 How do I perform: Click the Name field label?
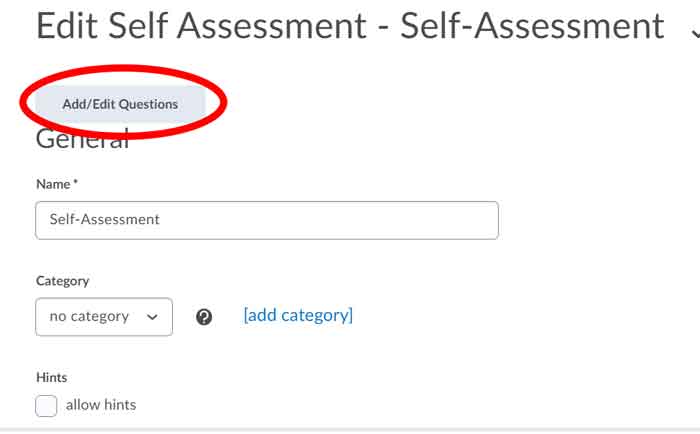[53, 185]
